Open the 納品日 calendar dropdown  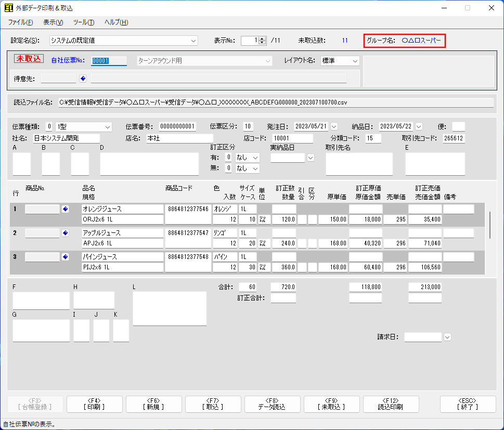[x=419, y=126]
